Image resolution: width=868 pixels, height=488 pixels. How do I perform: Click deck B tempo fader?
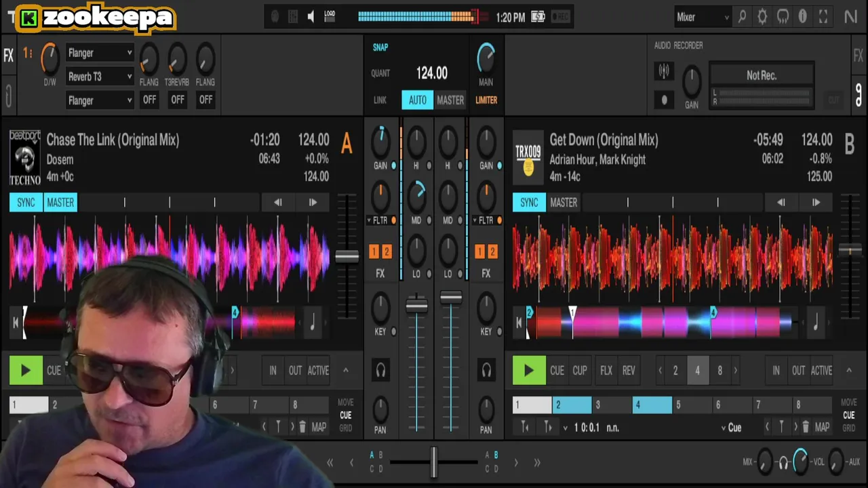pyautogui.click(x=850, y=251)
